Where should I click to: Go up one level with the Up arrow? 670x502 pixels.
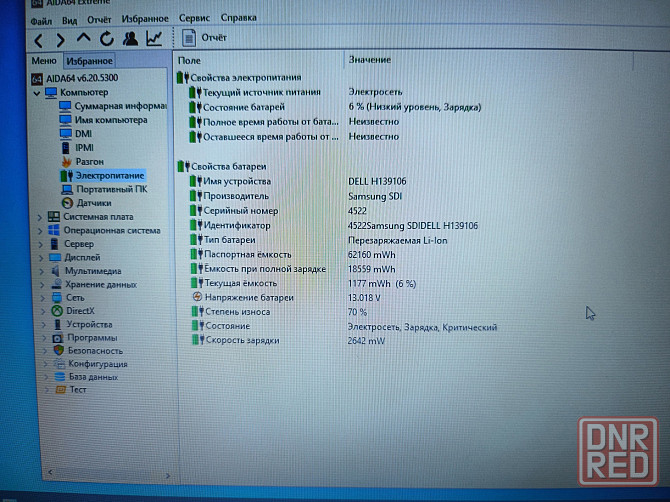point(84,38)
